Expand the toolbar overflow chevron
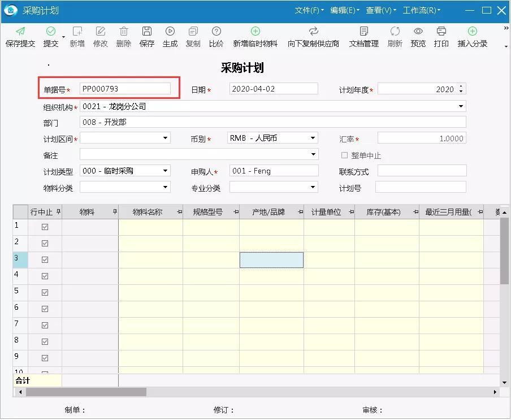Screen dimensions: 511x420 coord(506,28)
